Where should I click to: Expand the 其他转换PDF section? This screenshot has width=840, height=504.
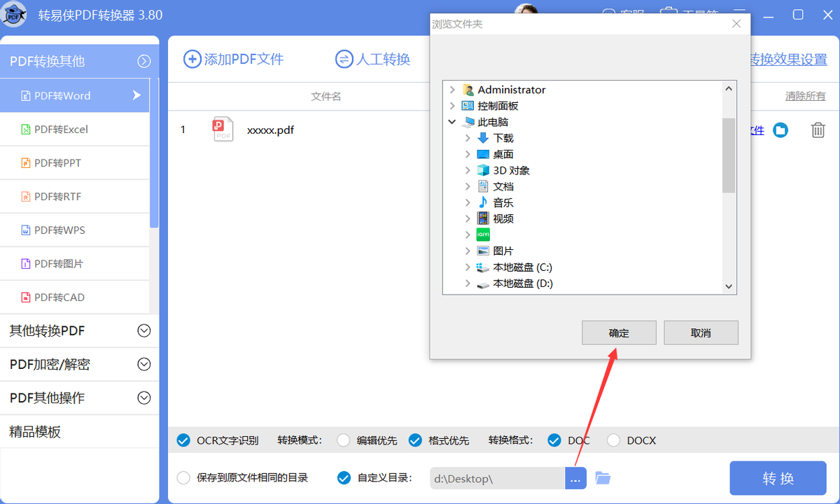[144, 331]
